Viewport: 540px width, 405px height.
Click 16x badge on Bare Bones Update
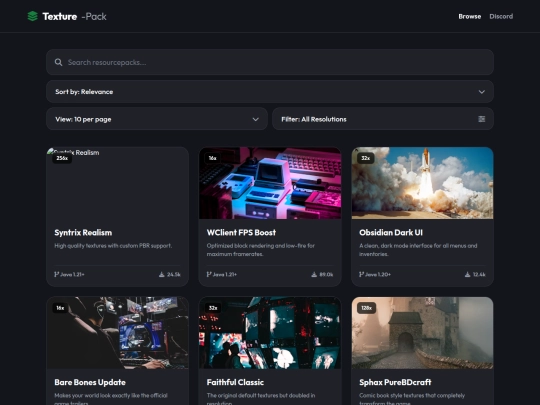tap(60, 308)
